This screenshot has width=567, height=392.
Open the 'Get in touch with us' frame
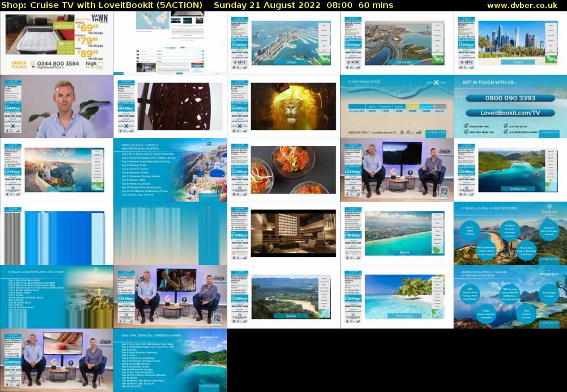(510, 106)
